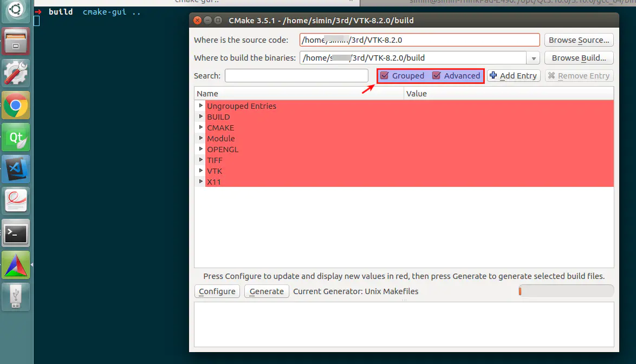Expand the CMAKE group

click(201, 127)
